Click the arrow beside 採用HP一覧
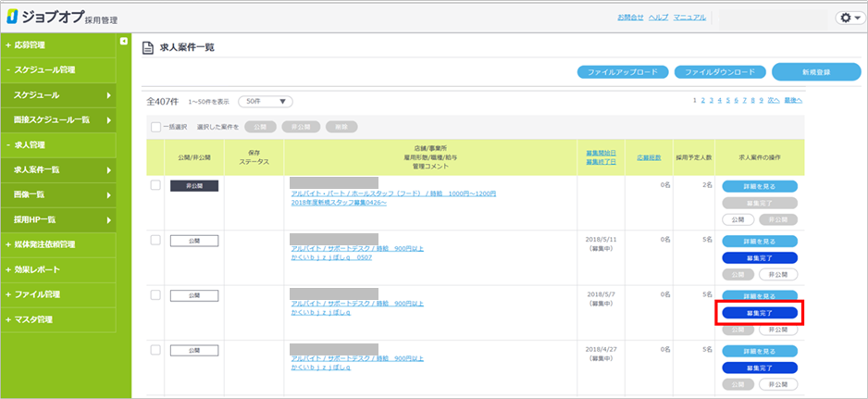This screenshot has width=868, height=399. [108, 219]
